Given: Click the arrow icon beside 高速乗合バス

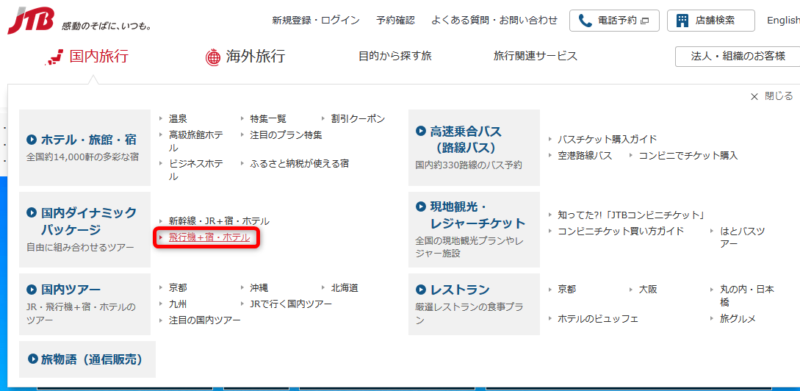Looking at the screenshot, I should pos(420,131).
